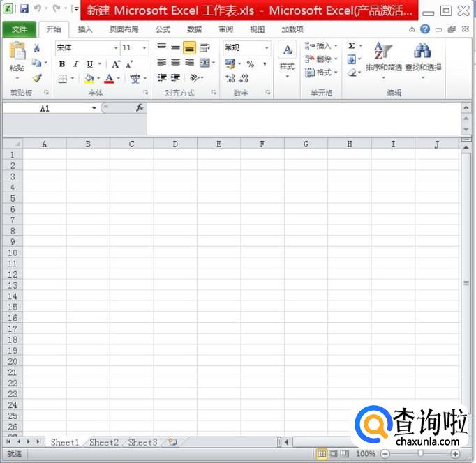This screenshot has width=476, height=463.
Task: Open Excel Help question mark
Action: click(424, 29)
